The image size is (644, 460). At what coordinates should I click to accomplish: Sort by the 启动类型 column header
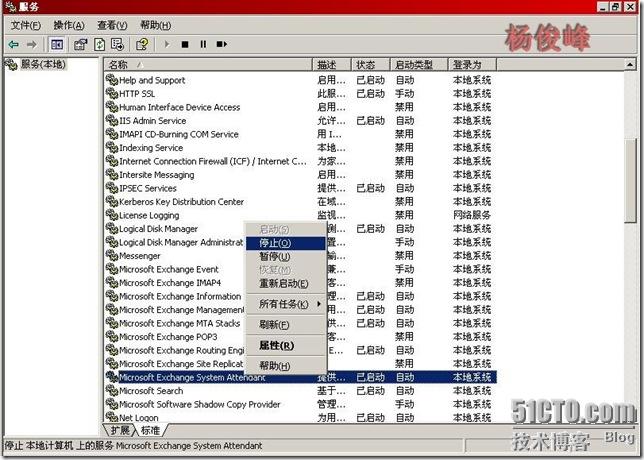pos(419,64)
